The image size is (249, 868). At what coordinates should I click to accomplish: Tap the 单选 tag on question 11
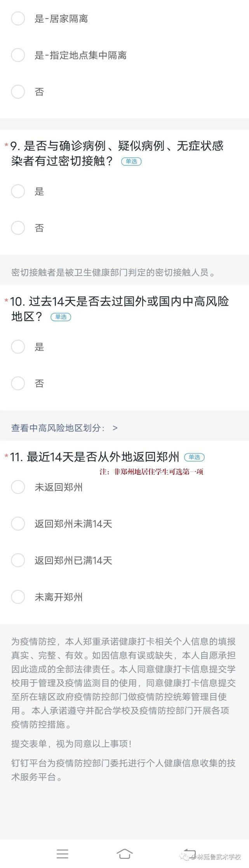194,457
